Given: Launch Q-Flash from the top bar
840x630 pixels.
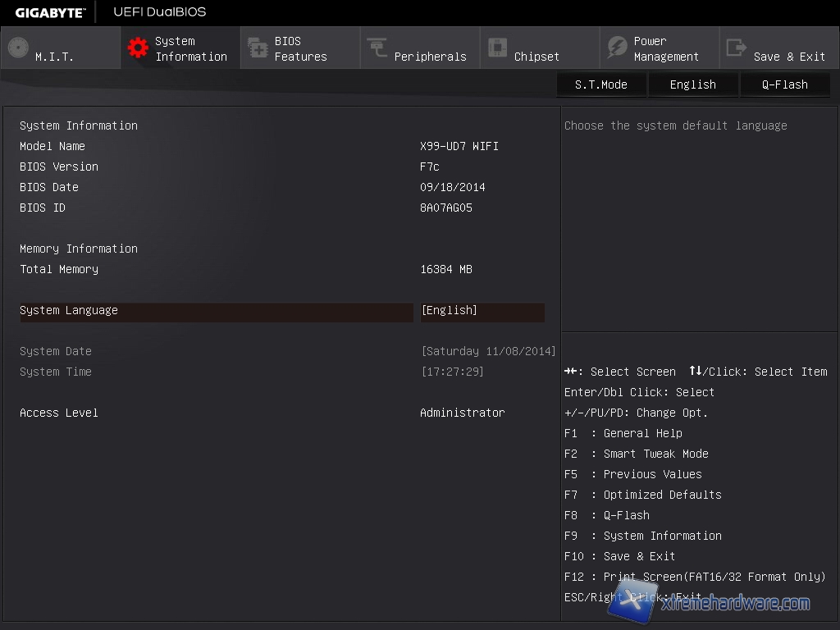Looking at the screenshot, I should [784, 84].
